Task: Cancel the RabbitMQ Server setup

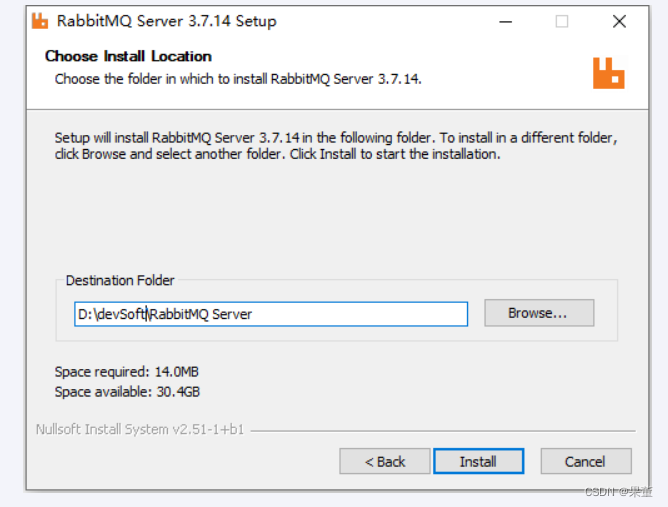Action: click(x=585, y=461)
